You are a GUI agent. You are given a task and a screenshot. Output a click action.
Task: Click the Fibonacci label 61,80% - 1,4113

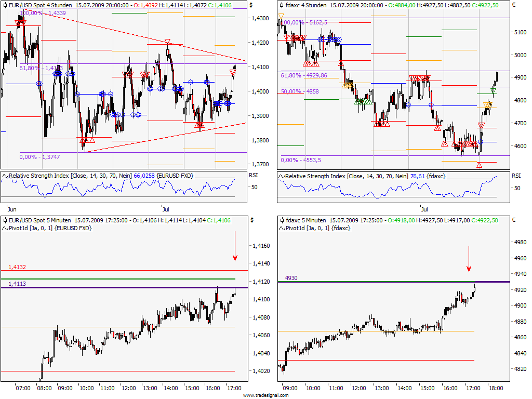(x=41, y=68)
